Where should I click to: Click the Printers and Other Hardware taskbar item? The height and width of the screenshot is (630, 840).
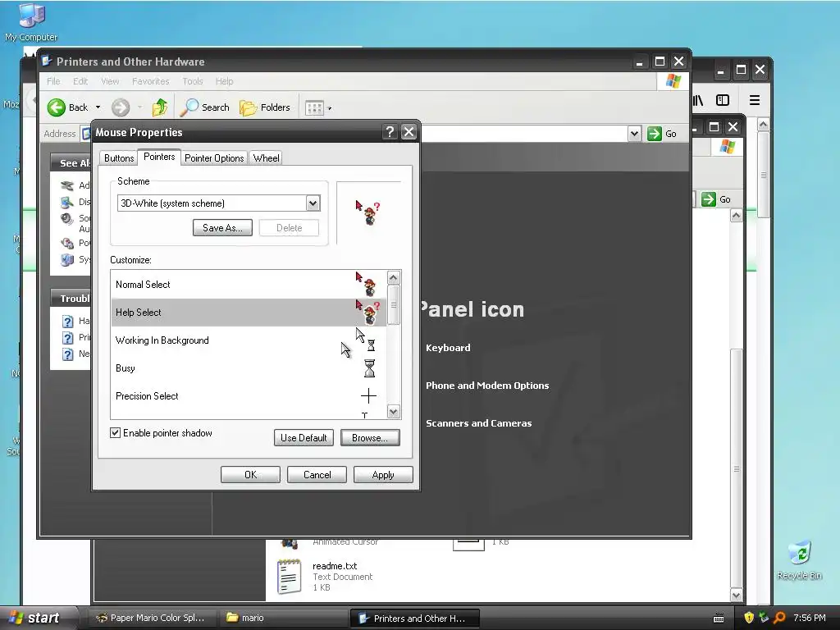[x=414, y=618]
